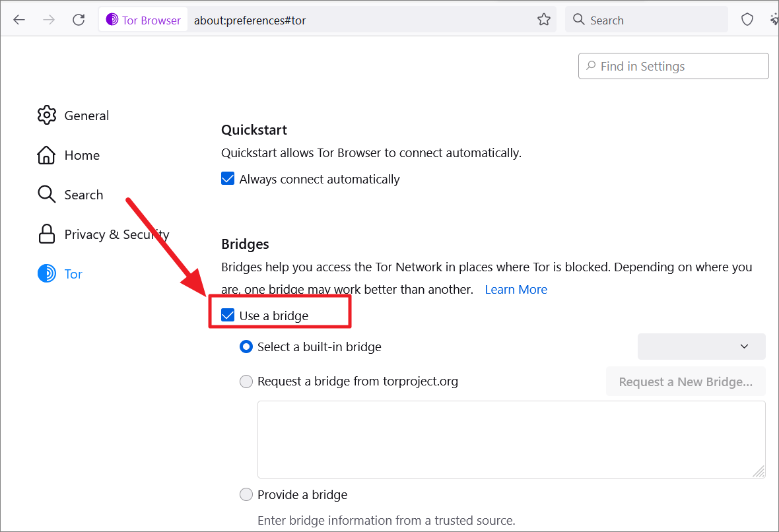
Task: Click the Tor Browser onion identity icon
Action: [112, 20]
